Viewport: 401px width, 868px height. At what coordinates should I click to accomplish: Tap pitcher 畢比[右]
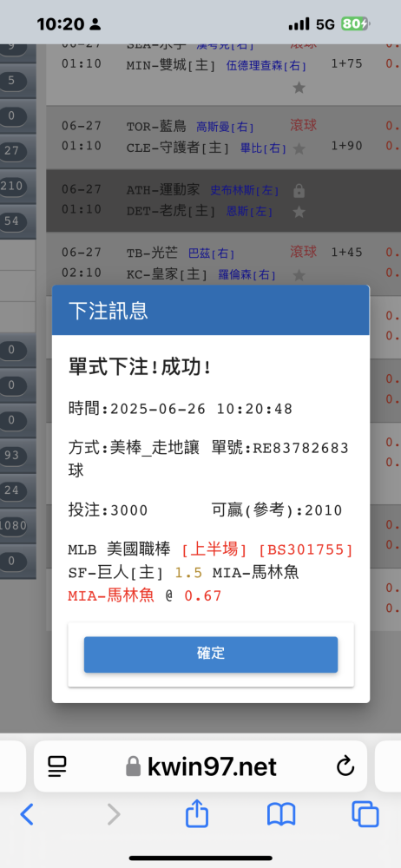(x=263, y=148)
